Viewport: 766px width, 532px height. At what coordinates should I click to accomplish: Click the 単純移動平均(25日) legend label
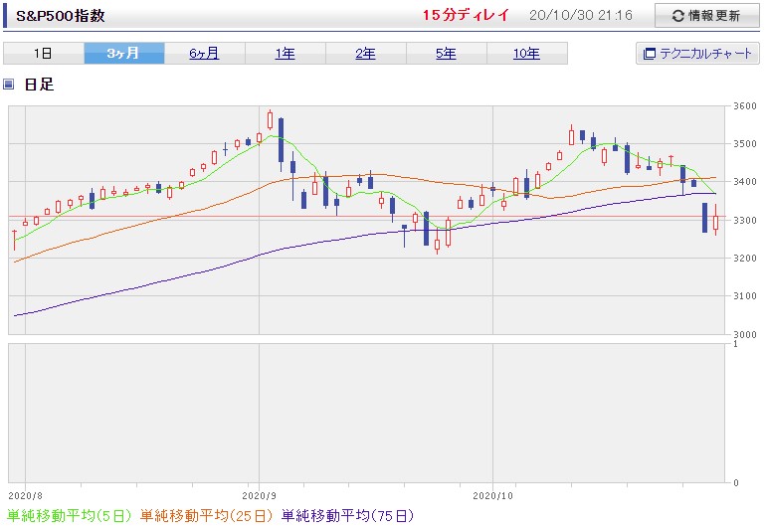tap(206, 516)
